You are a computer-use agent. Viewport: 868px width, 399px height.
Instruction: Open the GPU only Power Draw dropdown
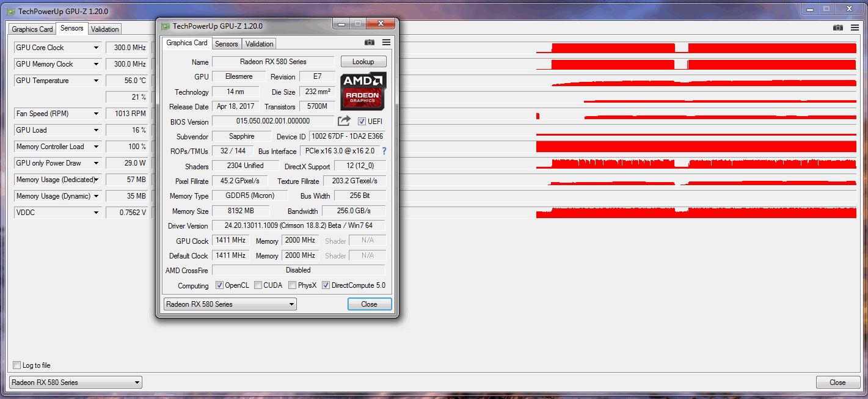point(96,163)
